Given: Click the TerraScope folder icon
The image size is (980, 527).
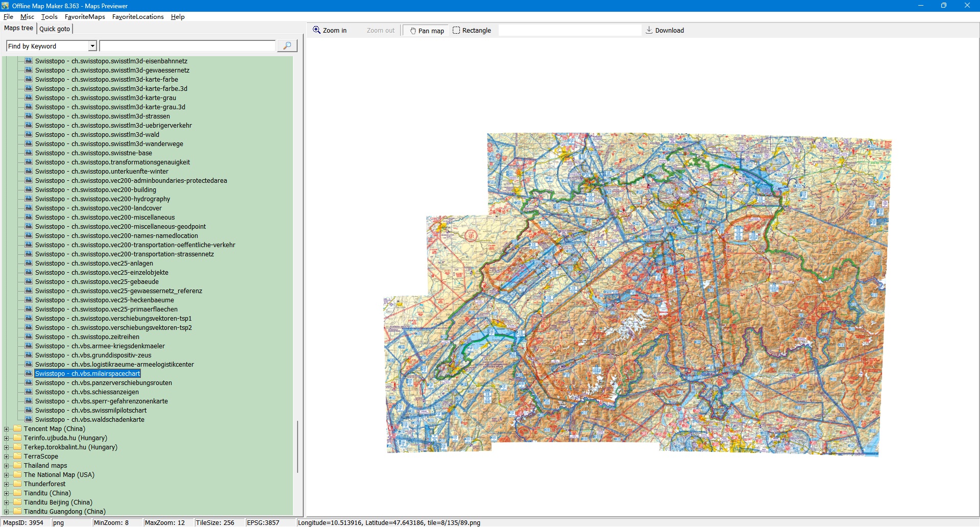Looking at the screenshot, I should [17, 457].
